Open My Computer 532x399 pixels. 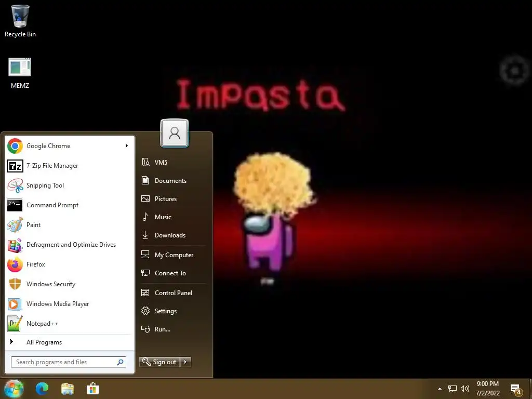click(x=172, y=255)
